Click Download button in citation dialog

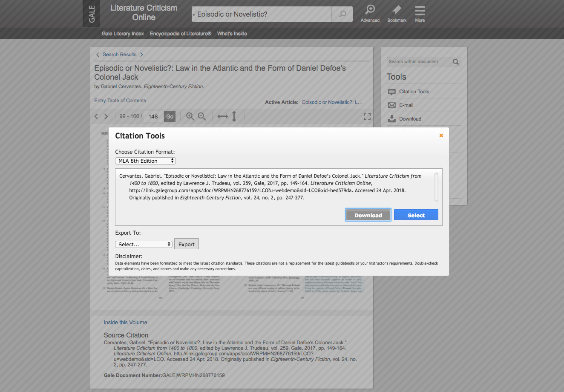[368, 215]
